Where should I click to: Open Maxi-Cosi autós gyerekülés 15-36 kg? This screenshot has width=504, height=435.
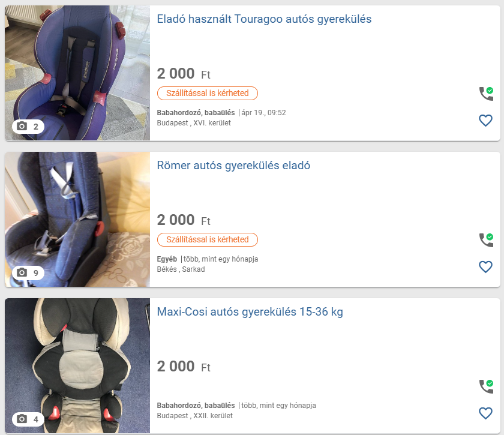click(250, 311)
